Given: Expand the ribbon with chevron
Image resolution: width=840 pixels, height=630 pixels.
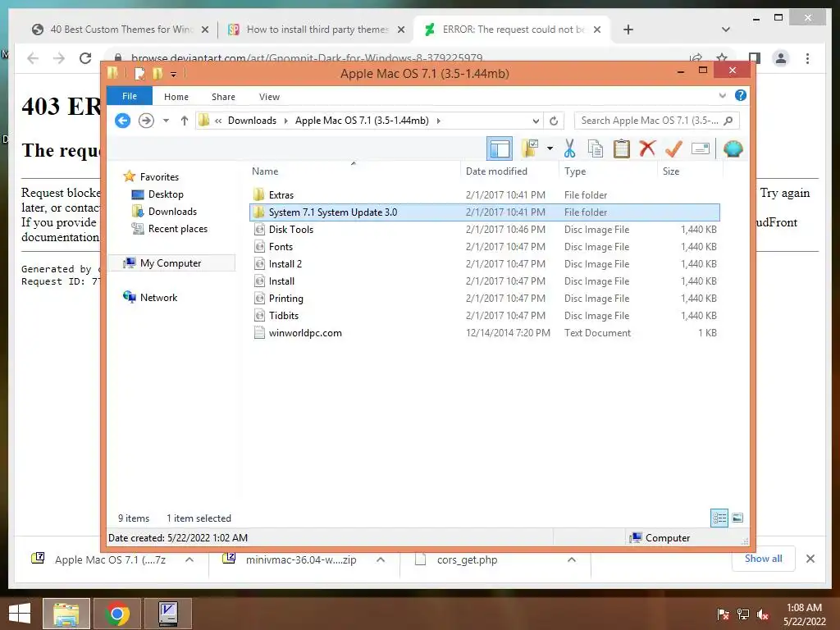Looking at the screenshot, I should coord(722,95).
